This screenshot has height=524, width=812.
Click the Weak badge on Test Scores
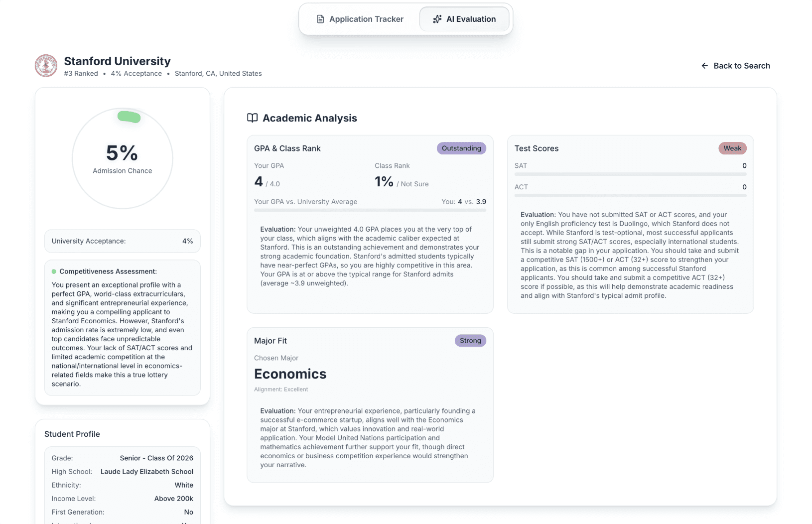click(732, 148)
